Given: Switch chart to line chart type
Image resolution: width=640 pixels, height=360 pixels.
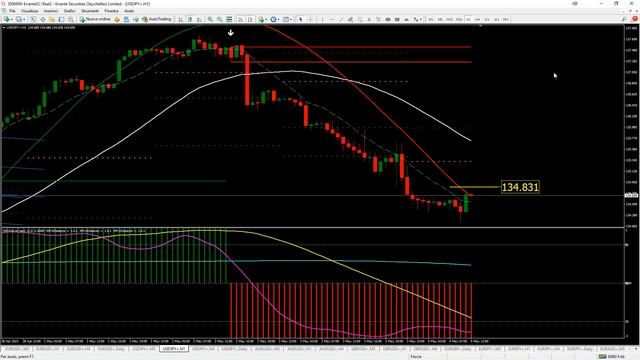Looking at the screenshot, I should click(x=199, y=19).
